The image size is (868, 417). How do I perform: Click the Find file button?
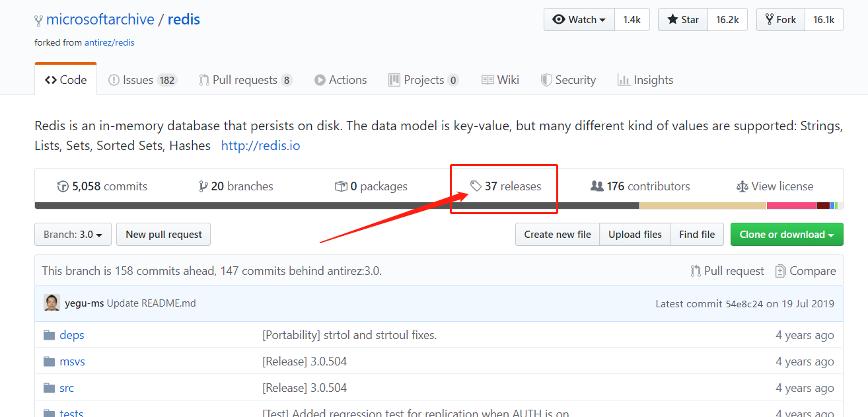coord(697,234)
